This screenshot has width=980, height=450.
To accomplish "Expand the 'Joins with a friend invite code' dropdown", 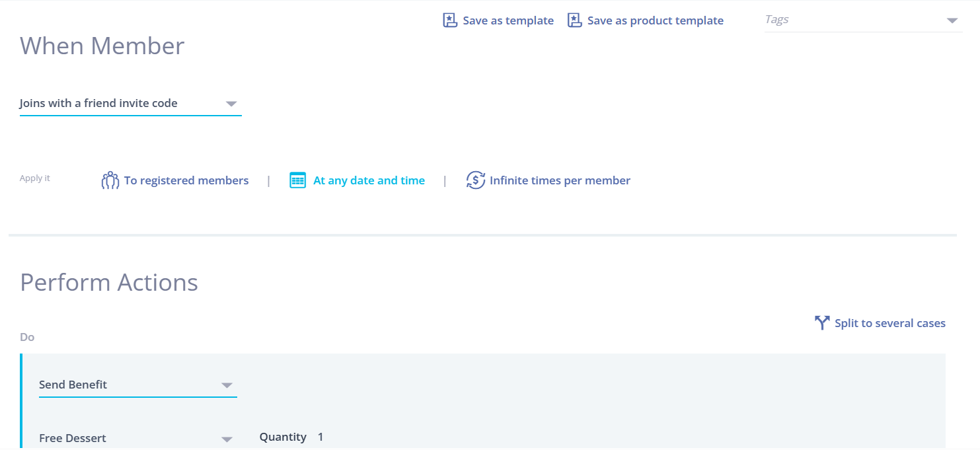I will tap(231, 104).
